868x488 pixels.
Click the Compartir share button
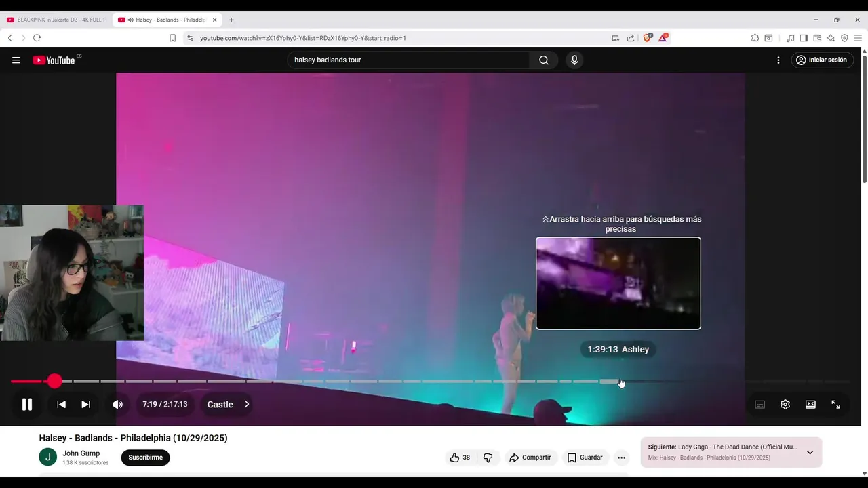coord(530,457)
